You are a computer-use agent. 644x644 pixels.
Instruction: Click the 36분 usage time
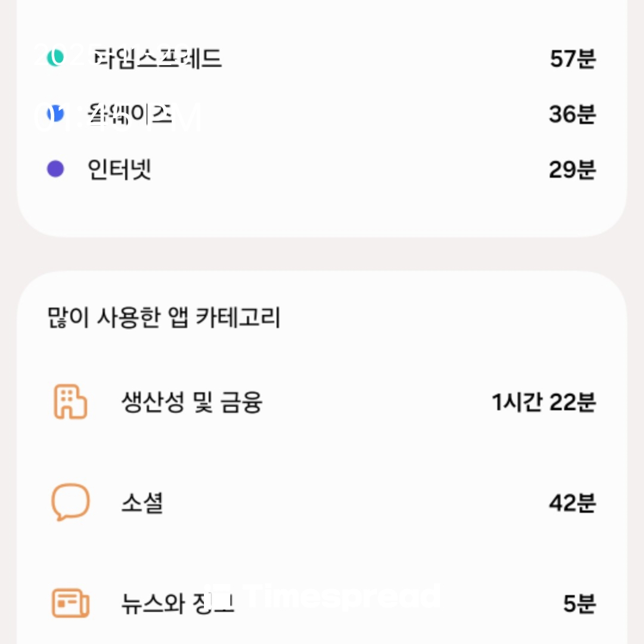[x=572, y=114]
